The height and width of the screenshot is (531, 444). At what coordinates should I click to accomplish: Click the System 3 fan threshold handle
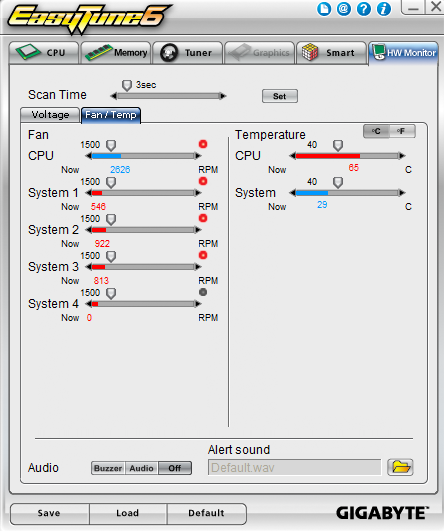pyautogui.click(x=111, y=257)
